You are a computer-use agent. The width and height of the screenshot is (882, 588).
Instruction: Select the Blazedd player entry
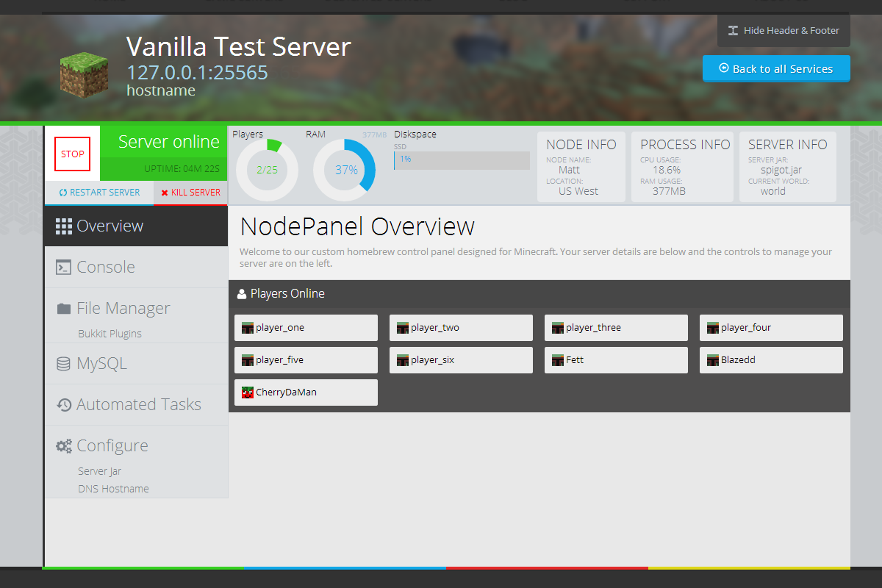(771, 360)
